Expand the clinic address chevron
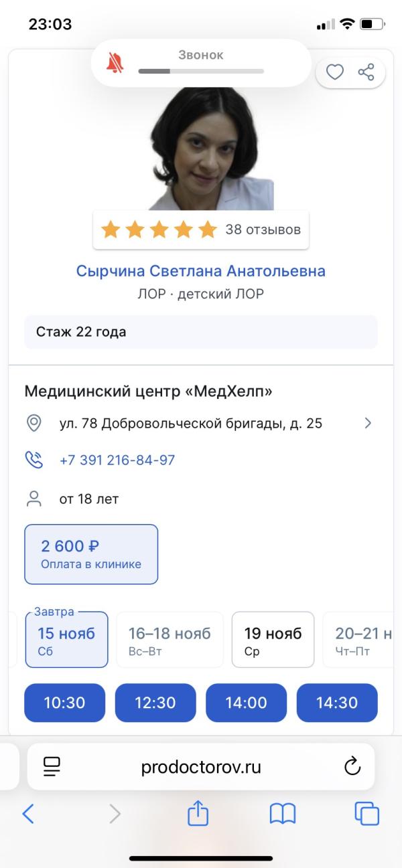Viewport: 402px width, 868px height. (x=367, y=423)
